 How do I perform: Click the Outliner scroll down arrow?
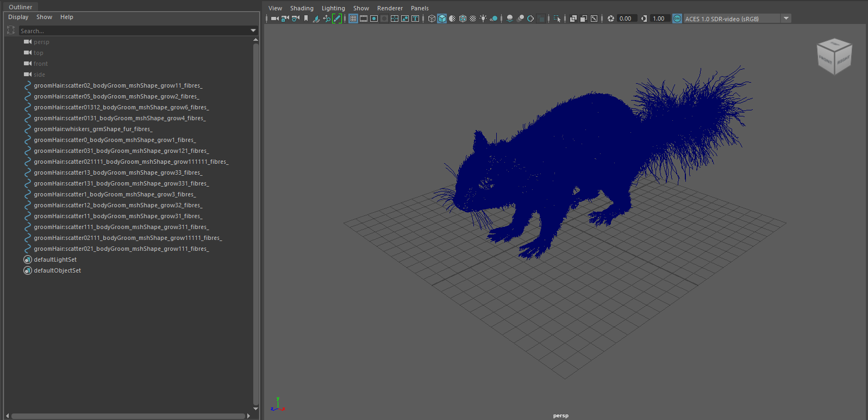pos(255,409)
